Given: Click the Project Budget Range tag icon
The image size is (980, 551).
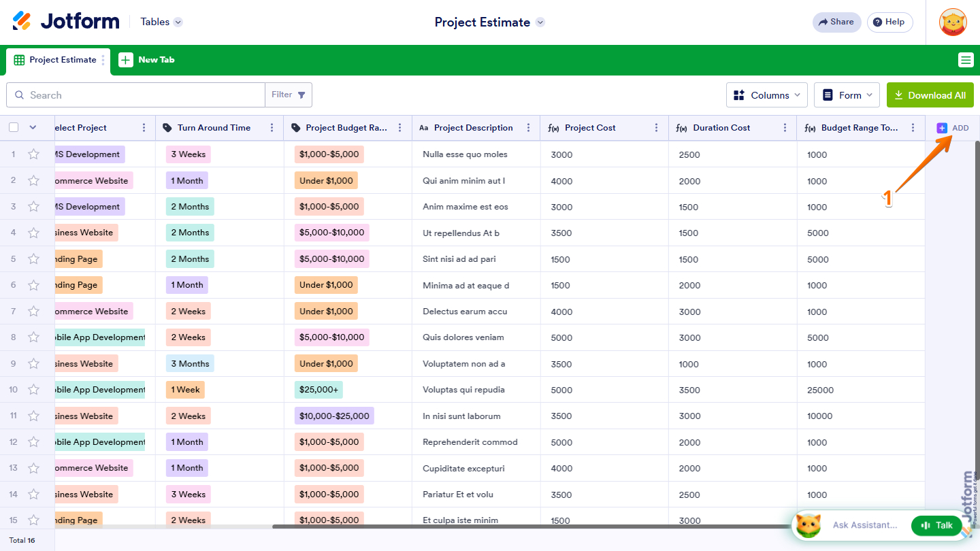Looking at the screenshot, I should (x=295, y=128).
